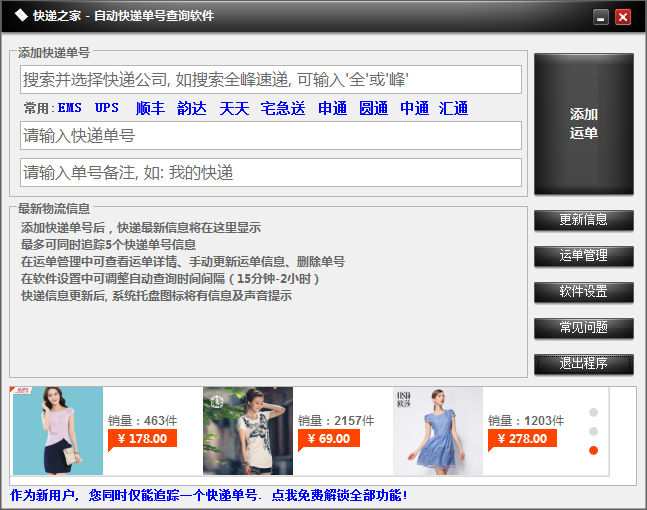Click the 快递之家 title bar logo icon

21,16
